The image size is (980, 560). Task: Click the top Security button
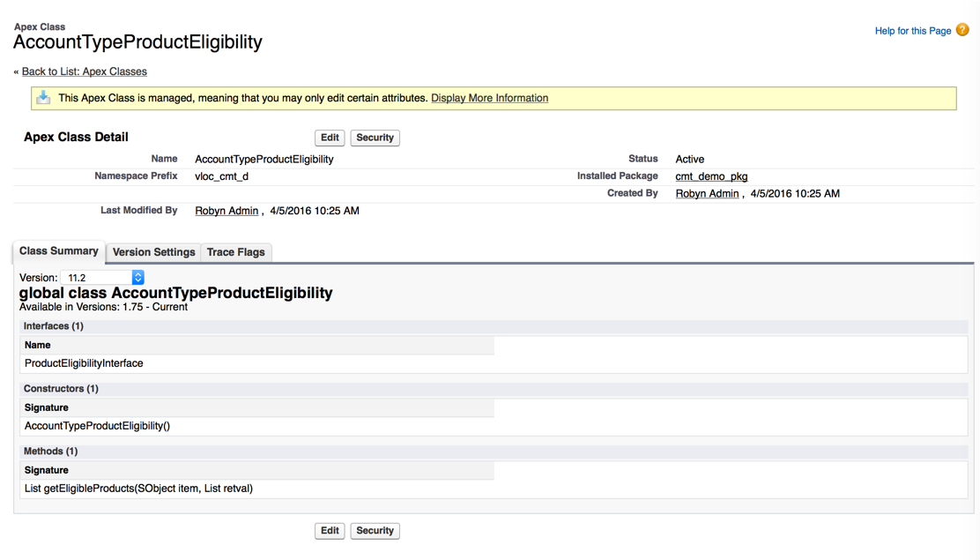pos(375,138)
